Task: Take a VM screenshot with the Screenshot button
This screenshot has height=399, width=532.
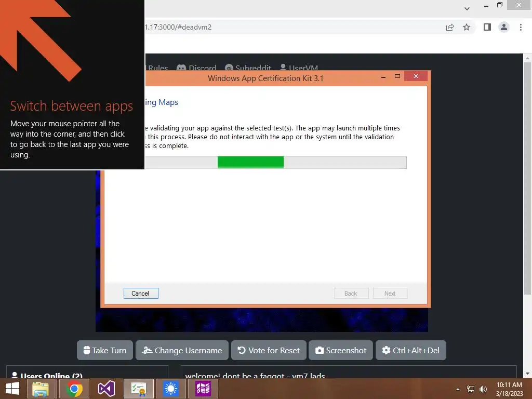Action: tap(341, 350)
